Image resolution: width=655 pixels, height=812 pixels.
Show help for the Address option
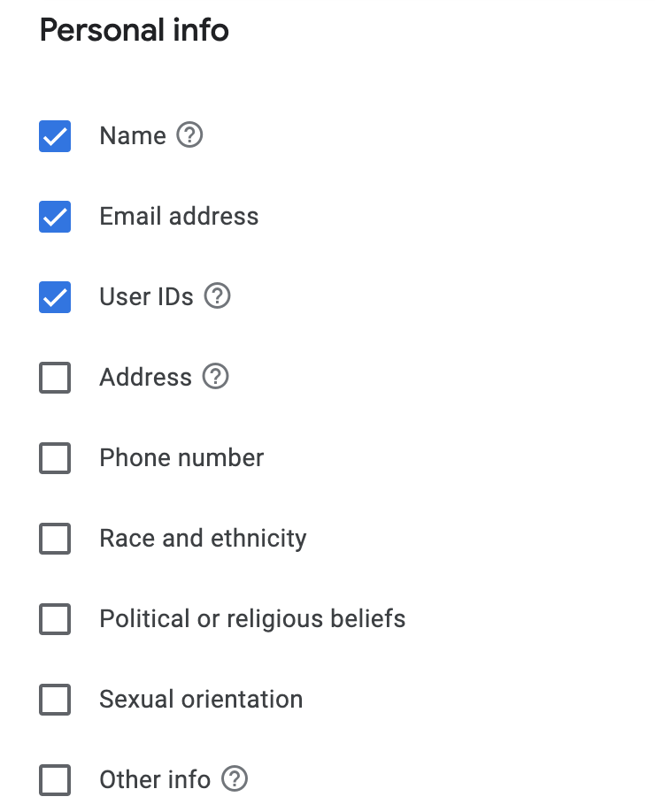215,377
